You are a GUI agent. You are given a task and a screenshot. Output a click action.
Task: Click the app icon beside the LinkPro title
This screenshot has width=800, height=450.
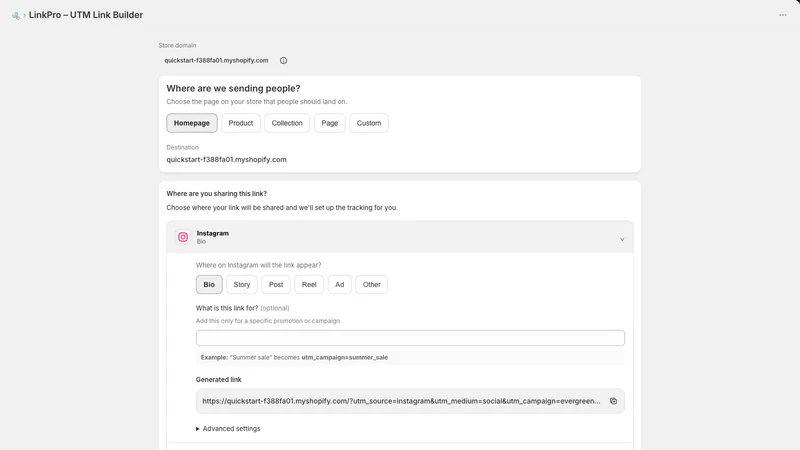16,15
